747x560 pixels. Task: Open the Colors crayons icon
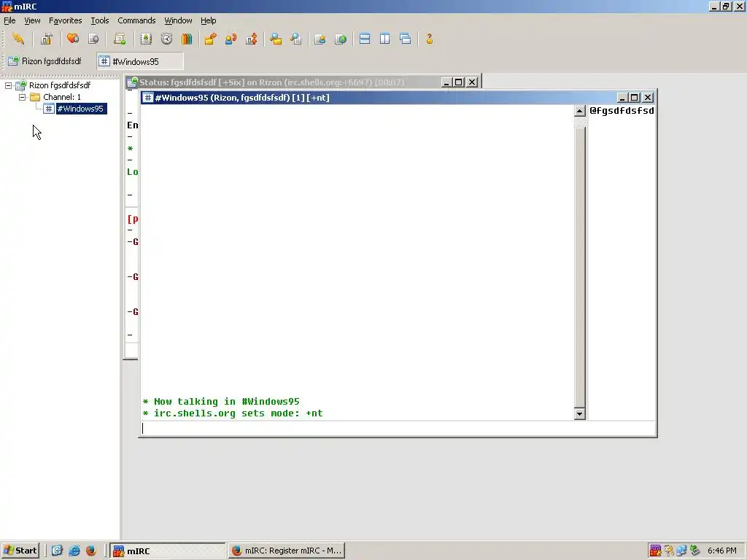coord(187,39)
